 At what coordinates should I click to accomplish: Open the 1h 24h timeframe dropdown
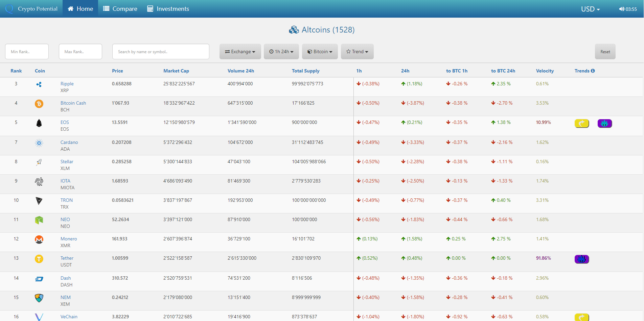[281, 51]
